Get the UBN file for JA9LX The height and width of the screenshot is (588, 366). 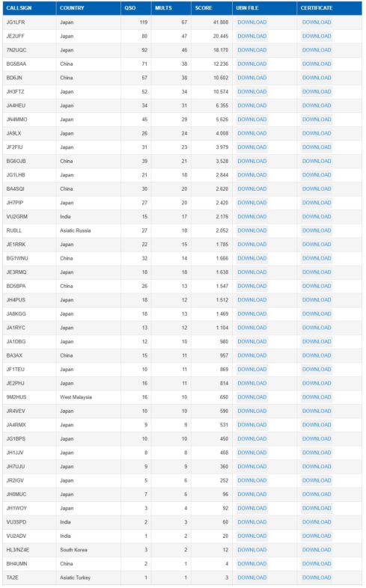pos(252,133)
